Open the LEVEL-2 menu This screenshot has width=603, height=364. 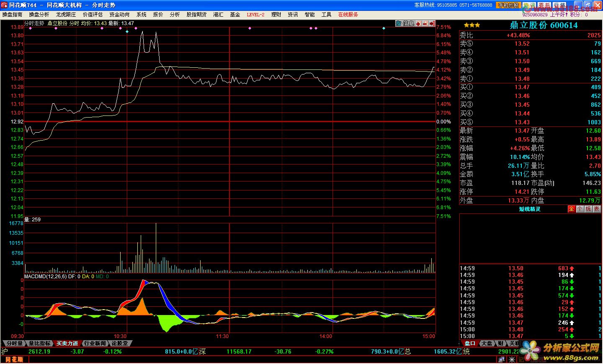click(255, 15)
